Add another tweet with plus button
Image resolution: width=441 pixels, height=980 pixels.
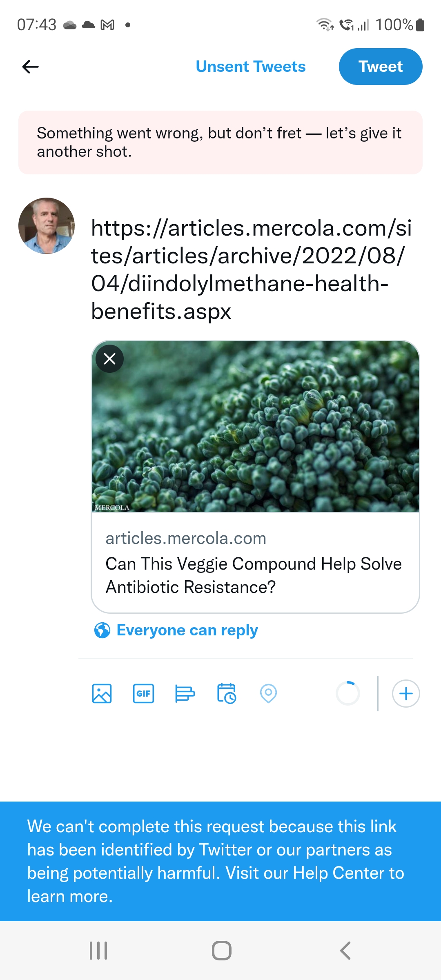tap(406, 693)
